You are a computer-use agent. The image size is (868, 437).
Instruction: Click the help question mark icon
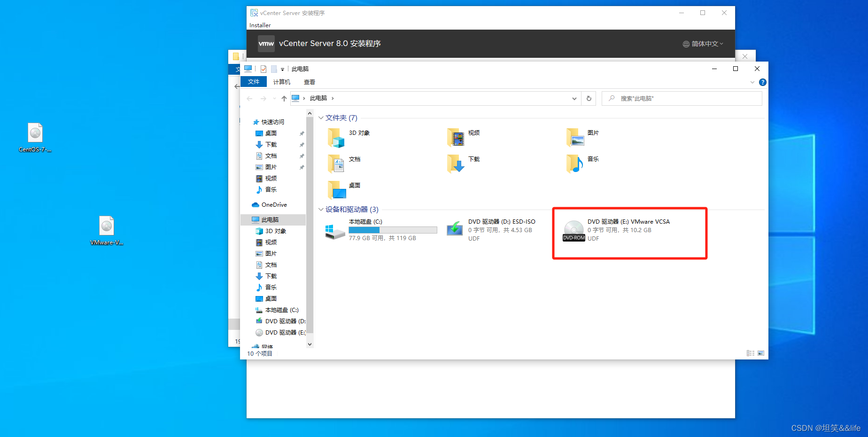coord(763,82)
